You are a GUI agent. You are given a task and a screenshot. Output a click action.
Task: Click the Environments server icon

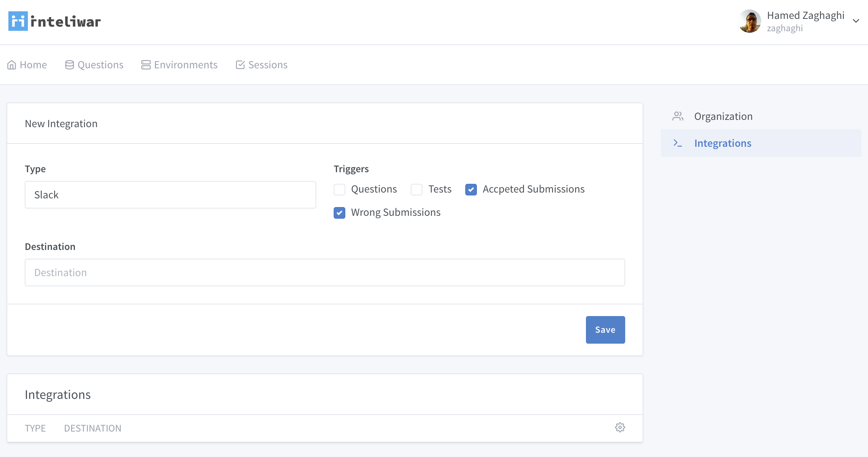146,65
